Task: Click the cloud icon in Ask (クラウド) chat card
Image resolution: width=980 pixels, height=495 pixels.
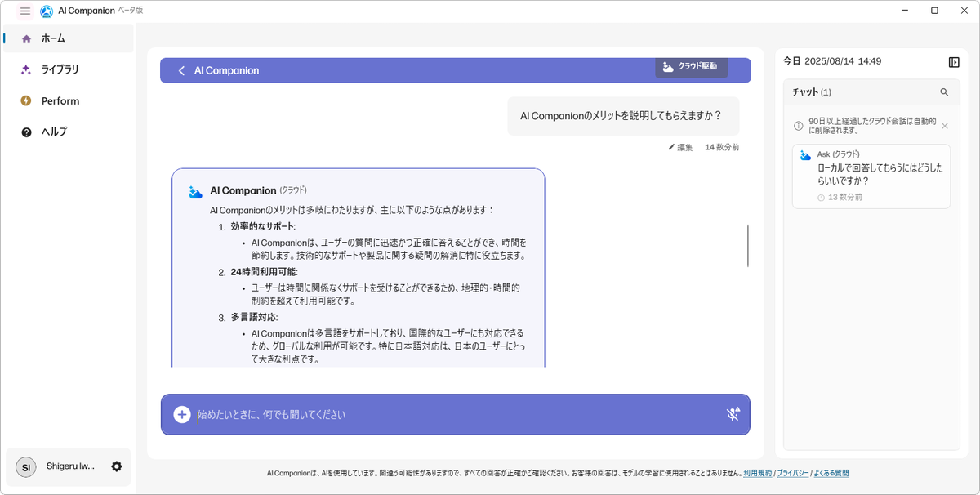Action: [806, 155]
